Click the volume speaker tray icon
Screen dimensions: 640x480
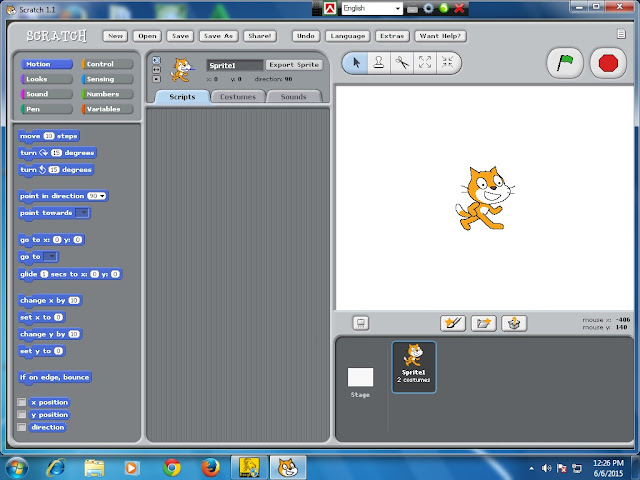point(546,468)
